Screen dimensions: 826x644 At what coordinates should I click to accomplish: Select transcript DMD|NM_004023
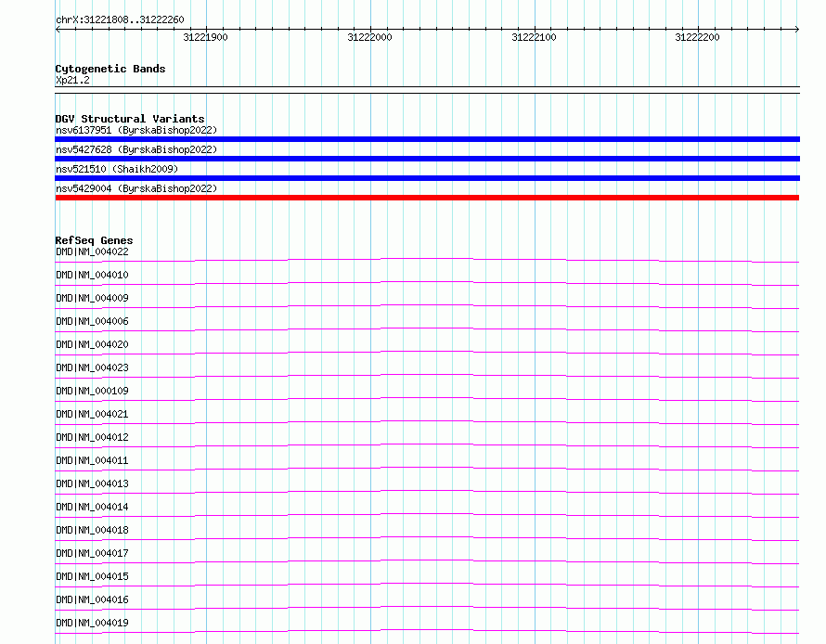pyautogui.click(x=92, y=367)
